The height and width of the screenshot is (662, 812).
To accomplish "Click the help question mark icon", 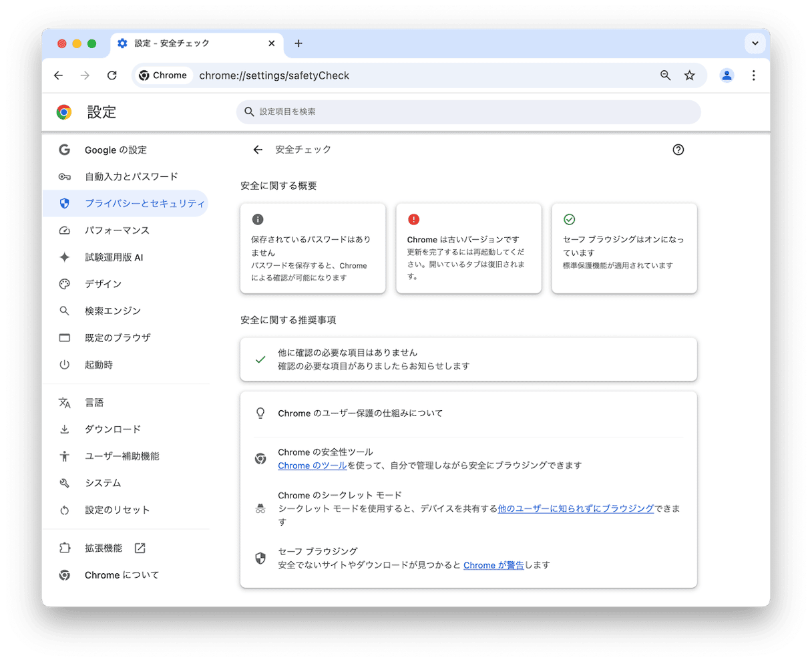I will click(x=678, y=150).
